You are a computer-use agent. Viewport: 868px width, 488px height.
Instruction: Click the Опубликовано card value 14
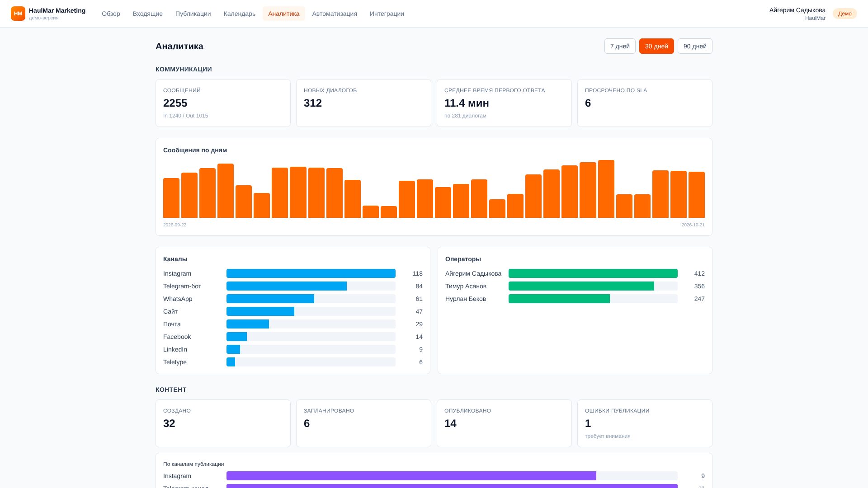450,423
